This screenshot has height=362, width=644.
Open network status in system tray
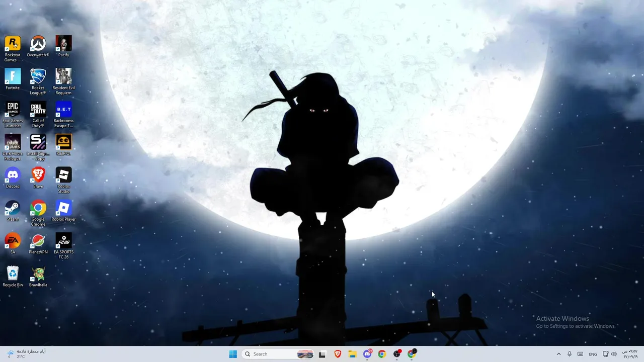tap(606, 354)
